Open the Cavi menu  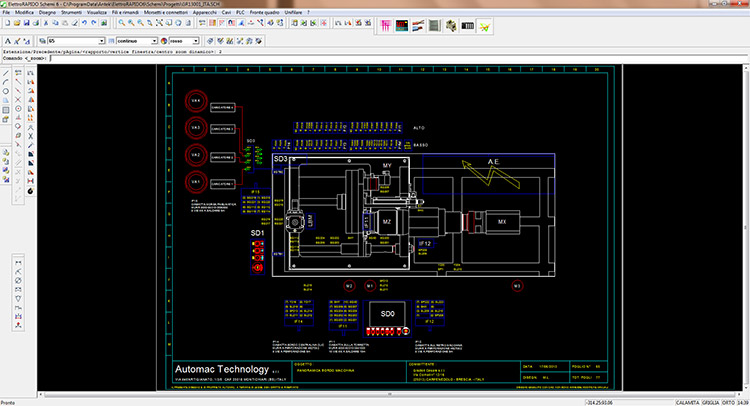click(226, 12)
